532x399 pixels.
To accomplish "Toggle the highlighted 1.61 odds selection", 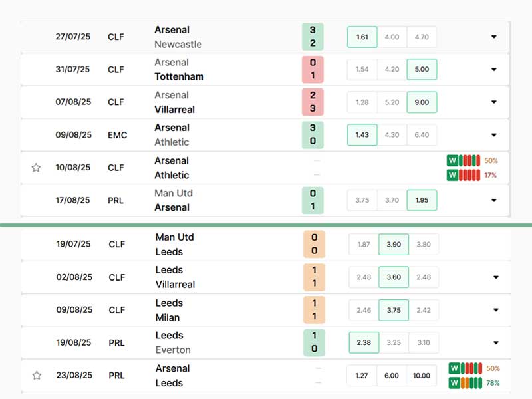I will click(x=362, y=38).
